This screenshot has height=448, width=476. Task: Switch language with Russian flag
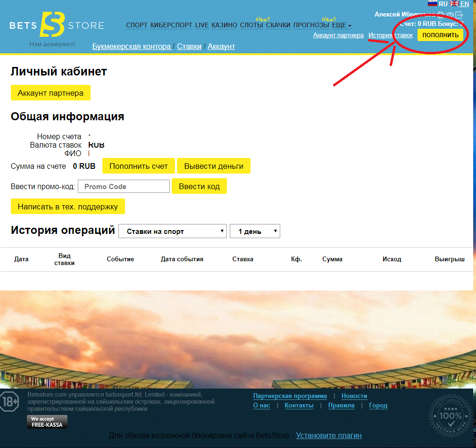pos(433,4)
